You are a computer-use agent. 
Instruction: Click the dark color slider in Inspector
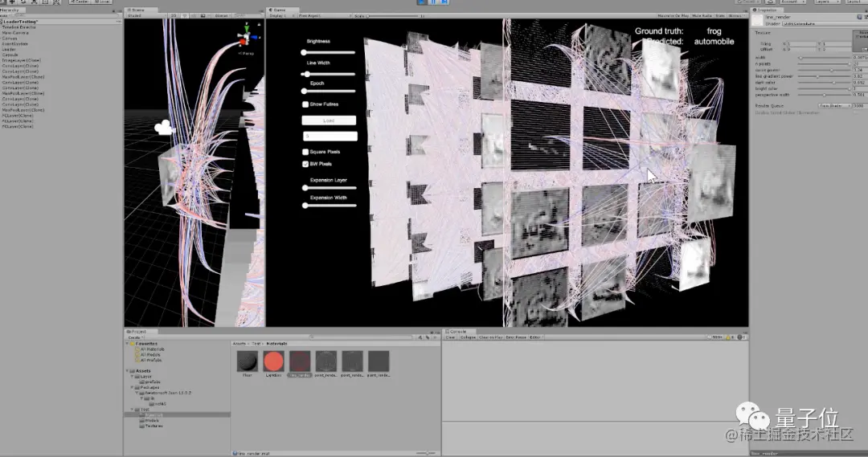tap(825, 83)
